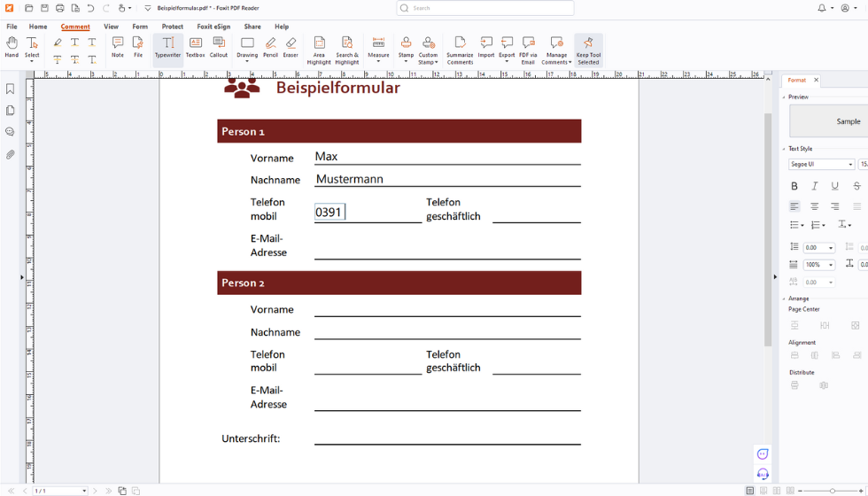Close the Format panel tab
The width and height of the screenshot is (868, 496).
(x=816, y=81)
